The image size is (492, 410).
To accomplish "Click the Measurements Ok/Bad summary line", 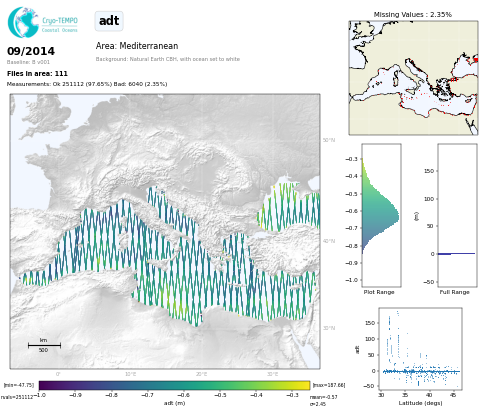I will tap(87, 84).
